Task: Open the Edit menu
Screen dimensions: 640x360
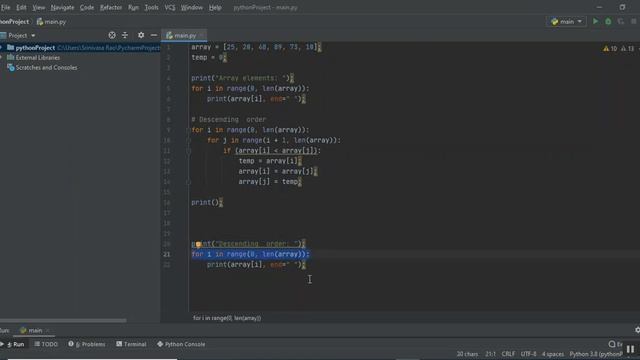Action: [21, 7]
